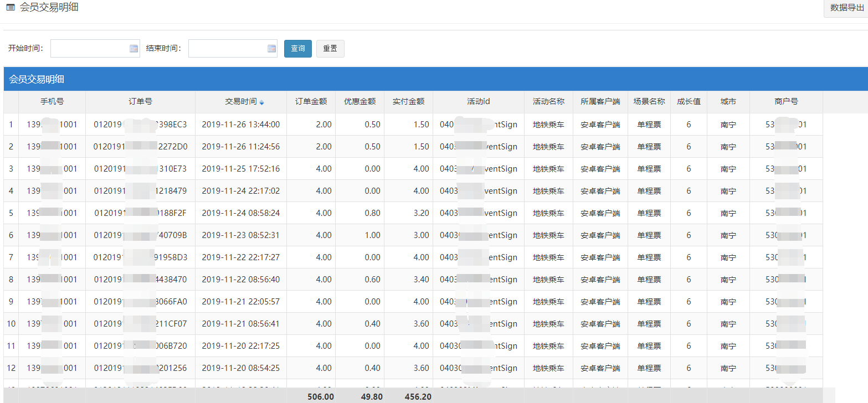The height and width of the screenshot is (403, 868).
Task: Click the 成长值 column header
Action: coord(689,102)
